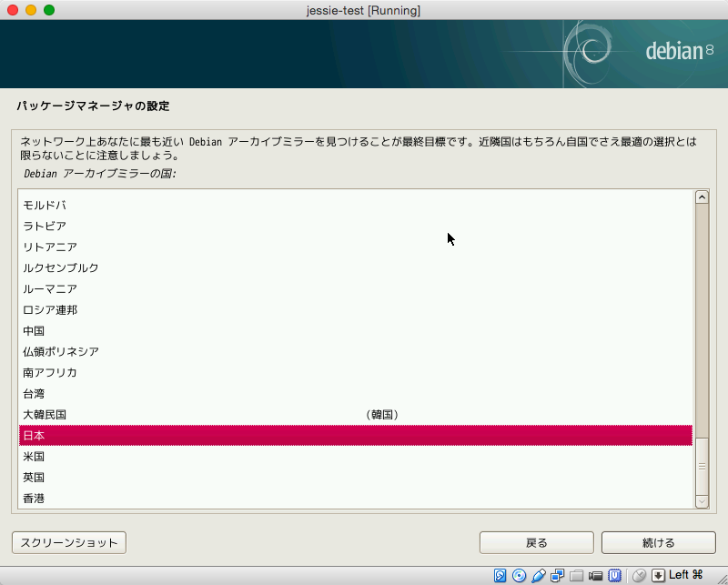
Task: Open the optical disc status icon
Action: tap(519, 576)
